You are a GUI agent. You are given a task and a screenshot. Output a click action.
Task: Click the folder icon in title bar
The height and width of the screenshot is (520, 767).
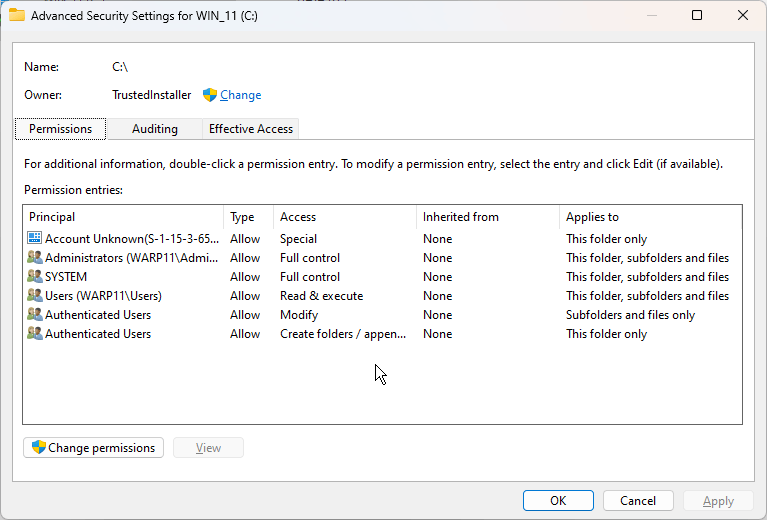point(17,15)
